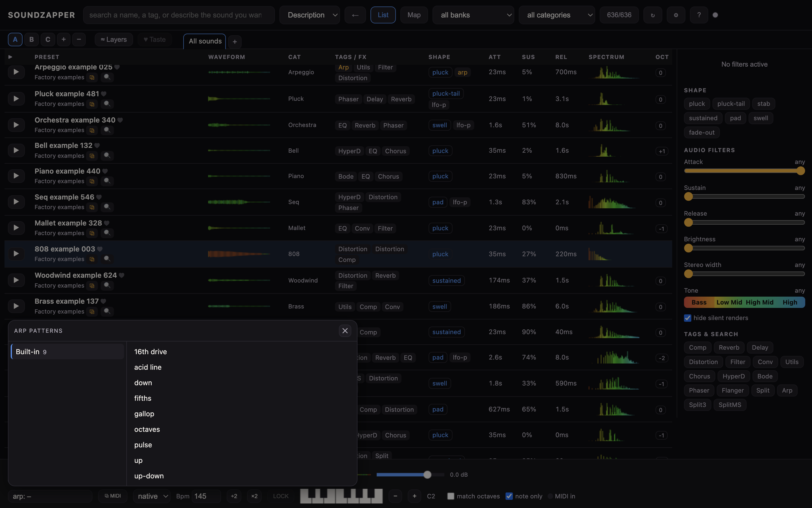
Task: Click the Bpm value field
Action: [206, 496]
